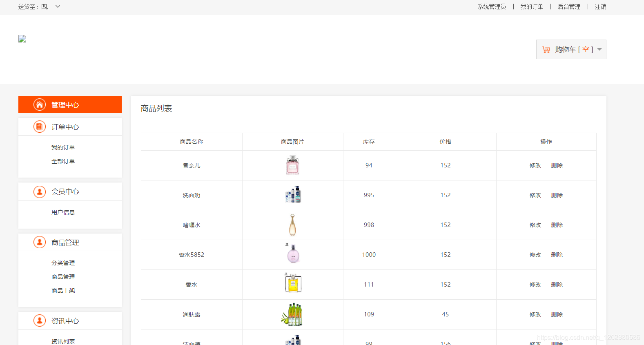Screen dimensions: 644x345
Task: Click 注销 to log out
Action: tap(600, 7)
